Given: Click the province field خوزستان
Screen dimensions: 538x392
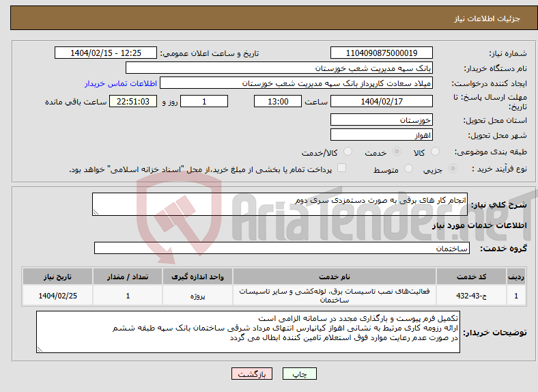Looking at the screenshot, I should click(381, 120).
